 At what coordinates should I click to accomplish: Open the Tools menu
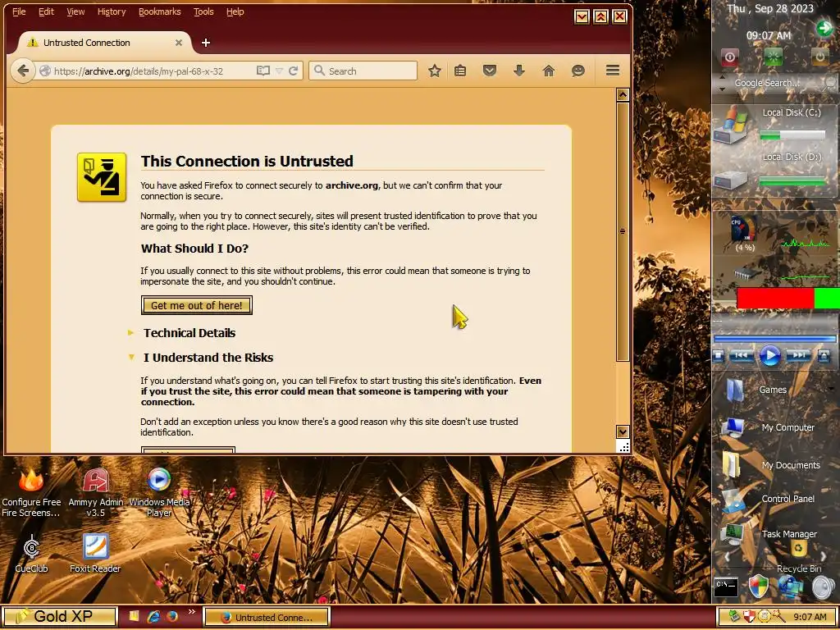[x=203, y=11]
